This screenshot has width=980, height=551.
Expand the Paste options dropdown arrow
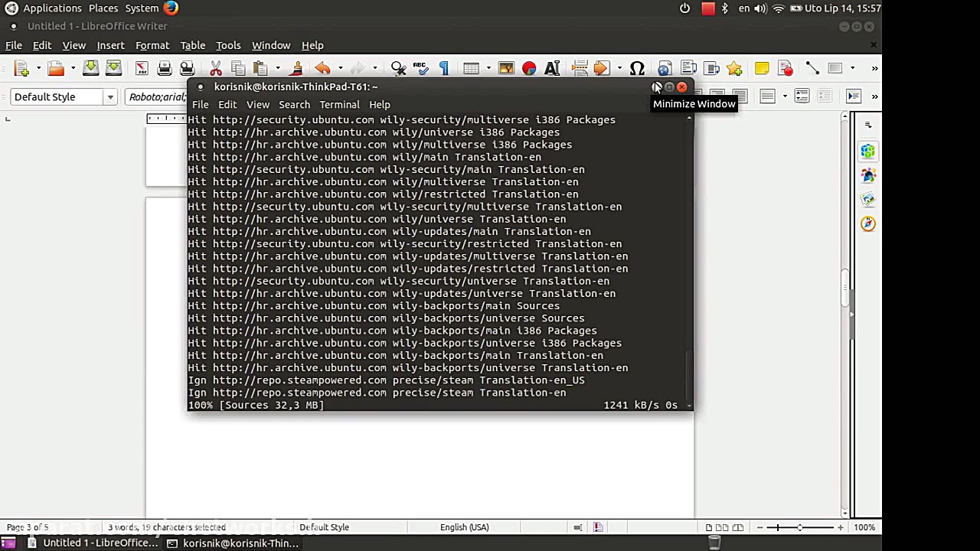277,69
